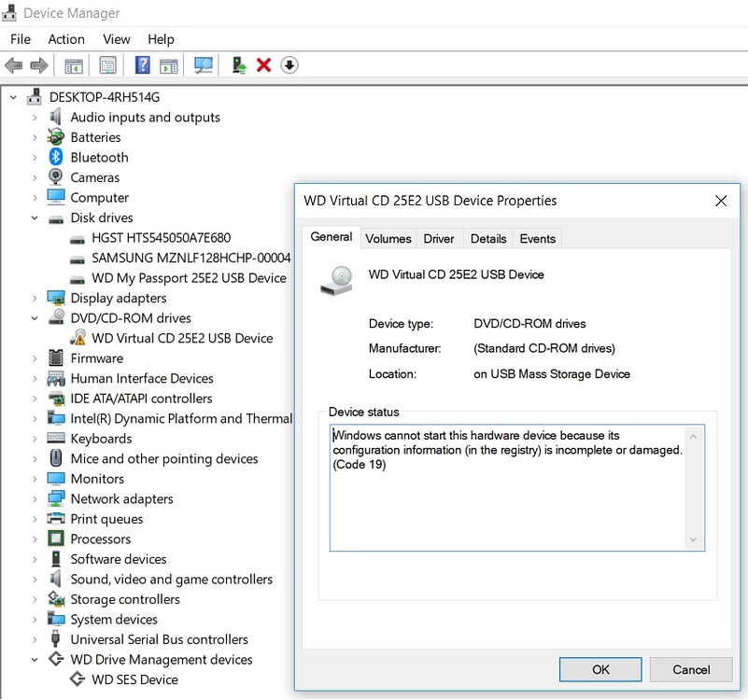Select the Events tab
This screenshot has width=748, height=700.
tap(537, 238)
